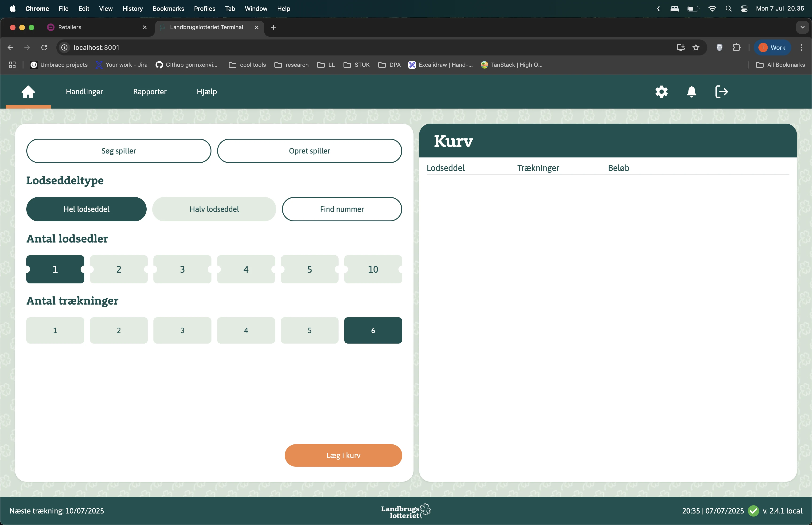Viewport: 812px width, 525px height.
Task: Open Chrome extensions puzzle icon
Action: pyautogui.click(x=736, y=47)
